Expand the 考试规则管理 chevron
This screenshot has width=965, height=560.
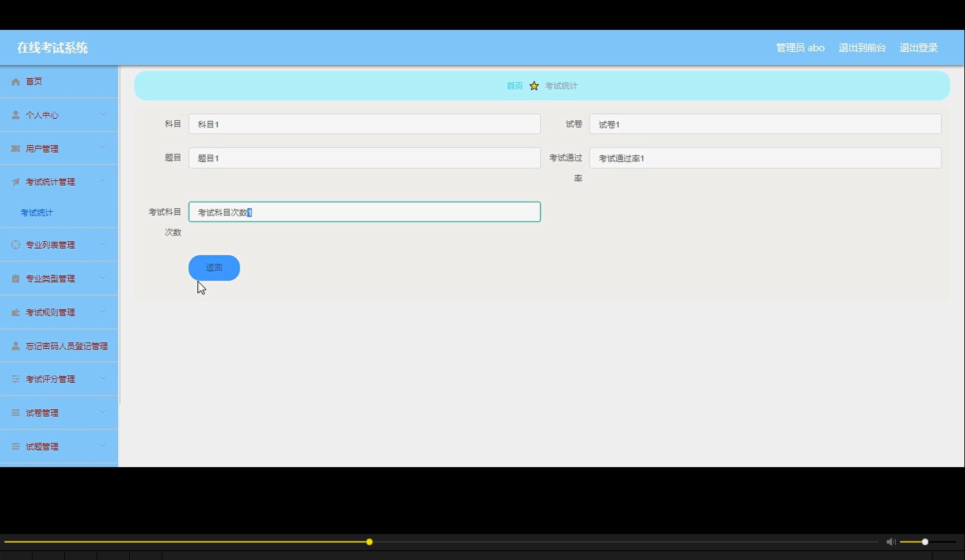point(102,312)
